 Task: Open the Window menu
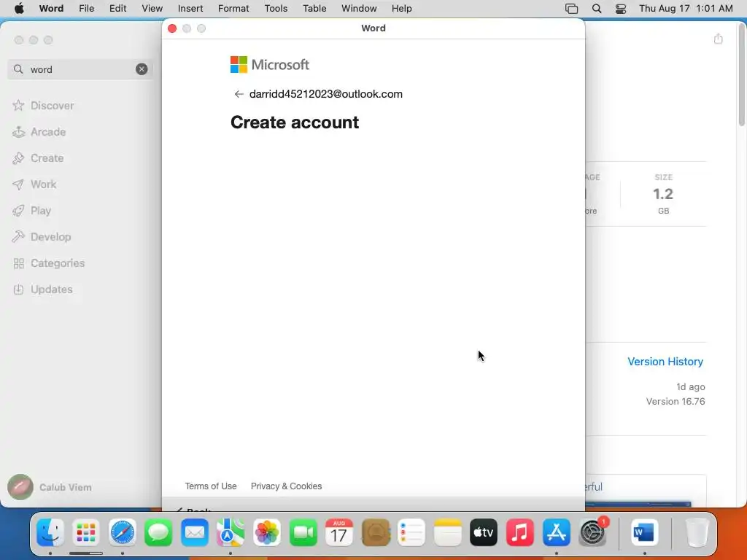359,9
